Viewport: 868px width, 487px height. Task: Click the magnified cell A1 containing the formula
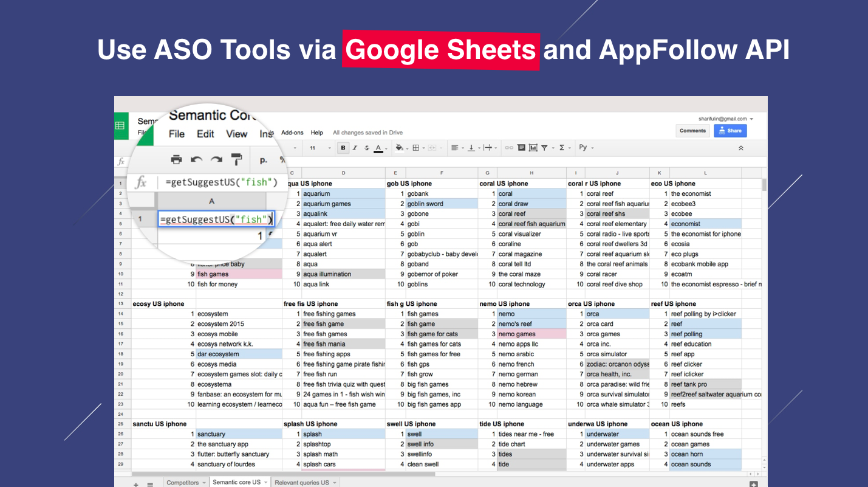(216, 219)
